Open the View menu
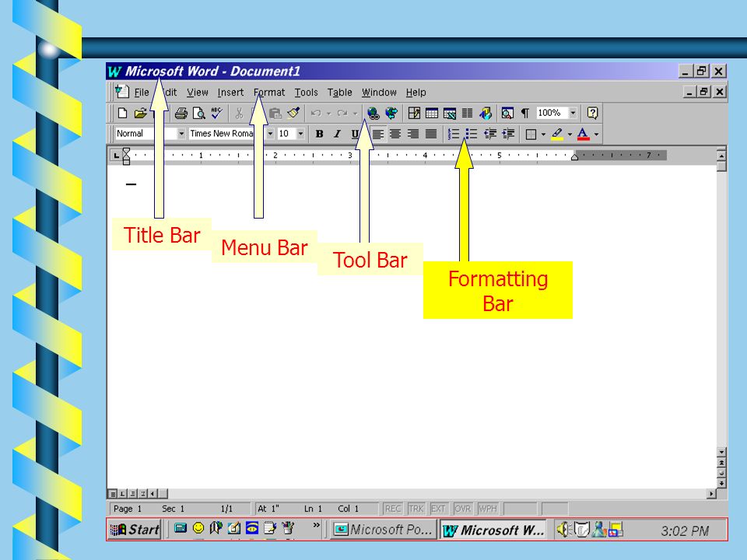747x560 pixels. click(x=197, y=93)
